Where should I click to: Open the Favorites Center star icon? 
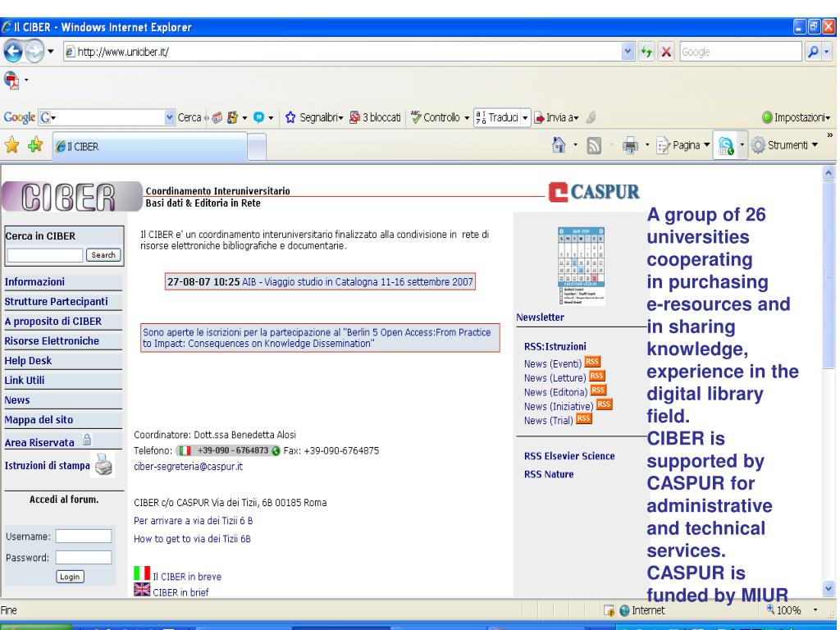(11, 145)
